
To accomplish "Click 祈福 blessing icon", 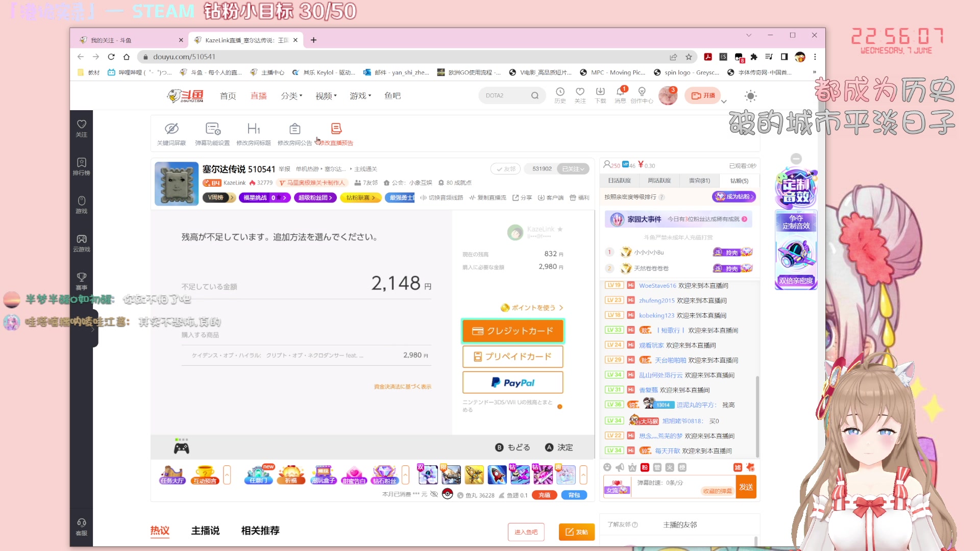I will point(291,475).
